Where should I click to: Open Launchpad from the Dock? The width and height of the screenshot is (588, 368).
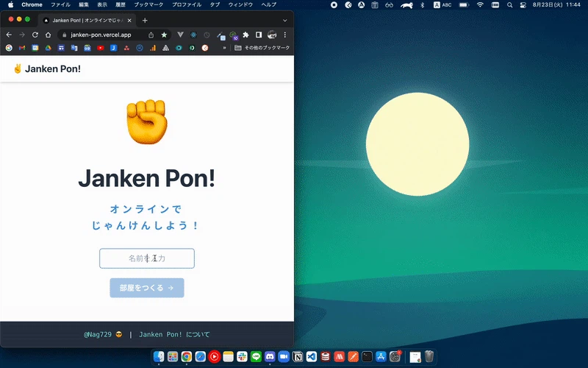[x=173, y=356]
